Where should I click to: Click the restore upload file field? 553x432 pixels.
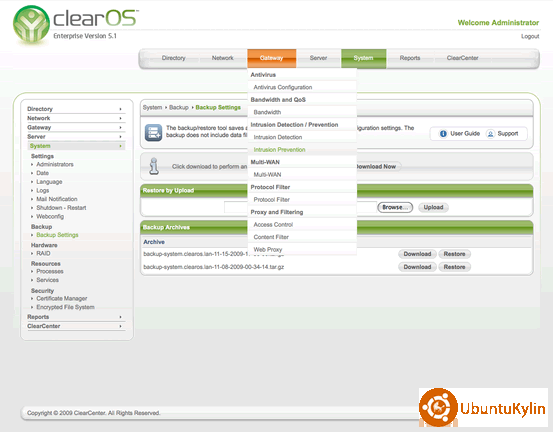tap(300, 207)
